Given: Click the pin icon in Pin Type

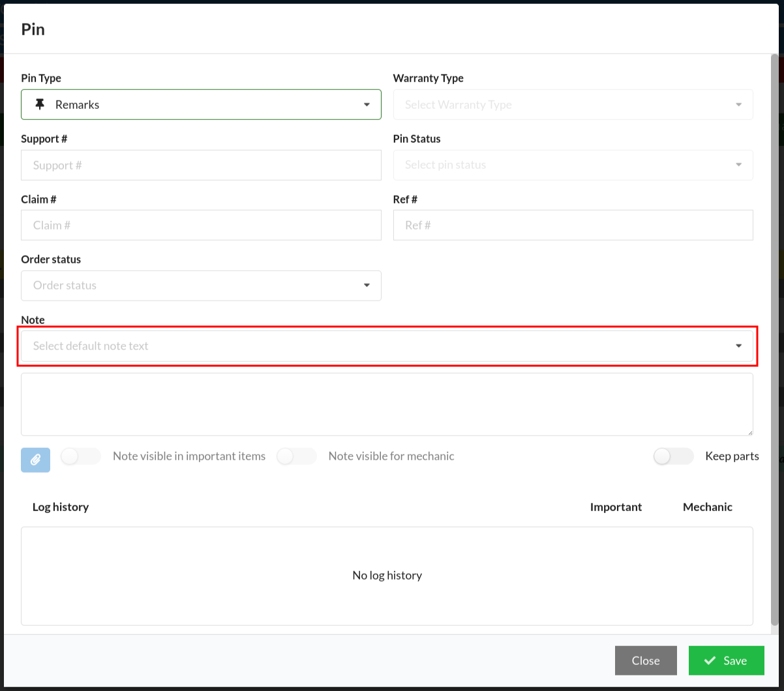Looking at the screenshot, I should (40, 104).
